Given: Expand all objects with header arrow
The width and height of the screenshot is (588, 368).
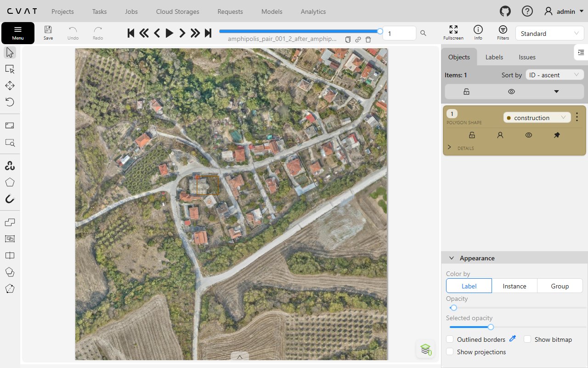Looking at the screenshot, I should [556, 92].
